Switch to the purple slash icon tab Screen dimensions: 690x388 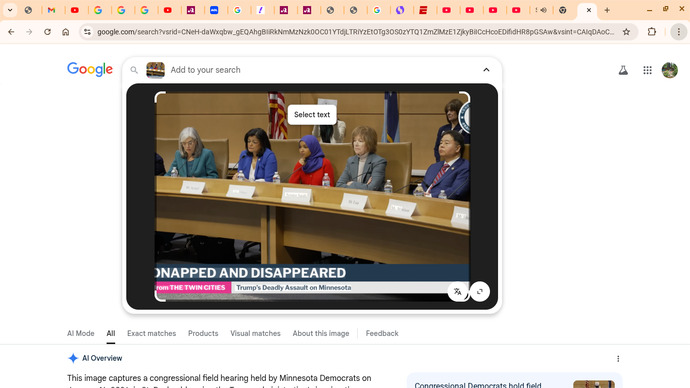261,10
